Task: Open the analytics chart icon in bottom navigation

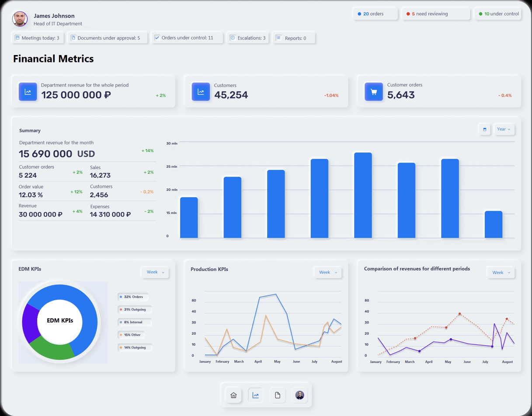Action: (x=256, y=395)
